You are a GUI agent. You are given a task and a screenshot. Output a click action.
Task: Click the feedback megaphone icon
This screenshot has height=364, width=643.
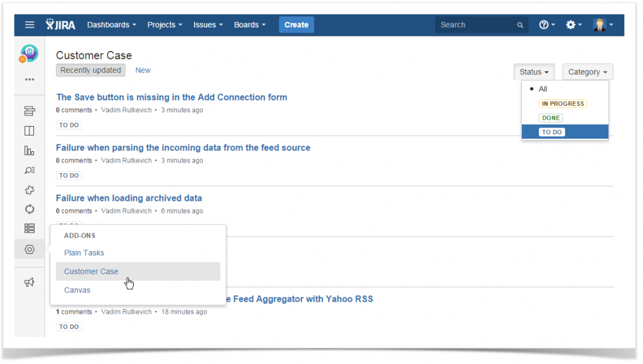click(x=30, y=282)
